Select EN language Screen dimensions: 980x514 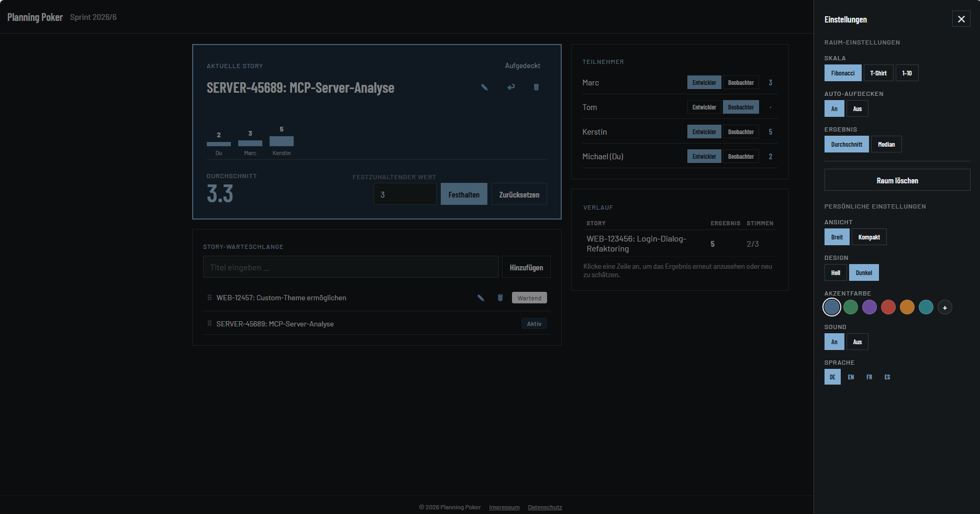(851, 377)
